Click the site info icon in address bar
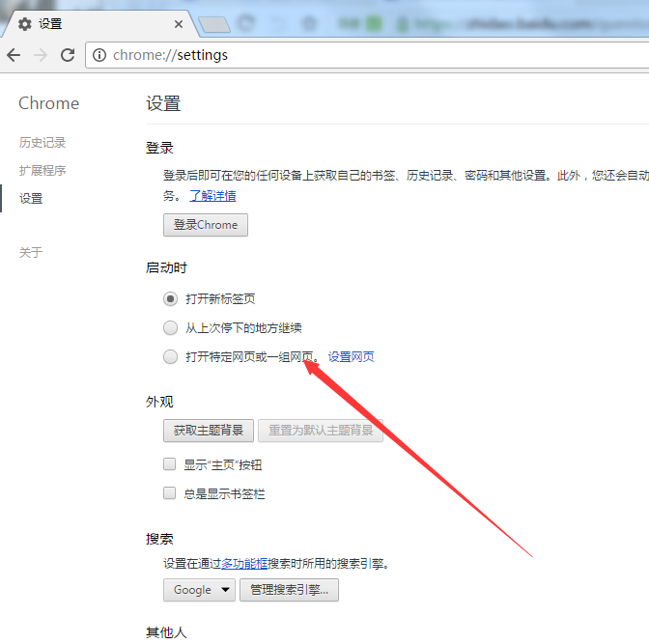Viewport: 649px width, 644px height. pyautogui.click(x=99, y=55)
